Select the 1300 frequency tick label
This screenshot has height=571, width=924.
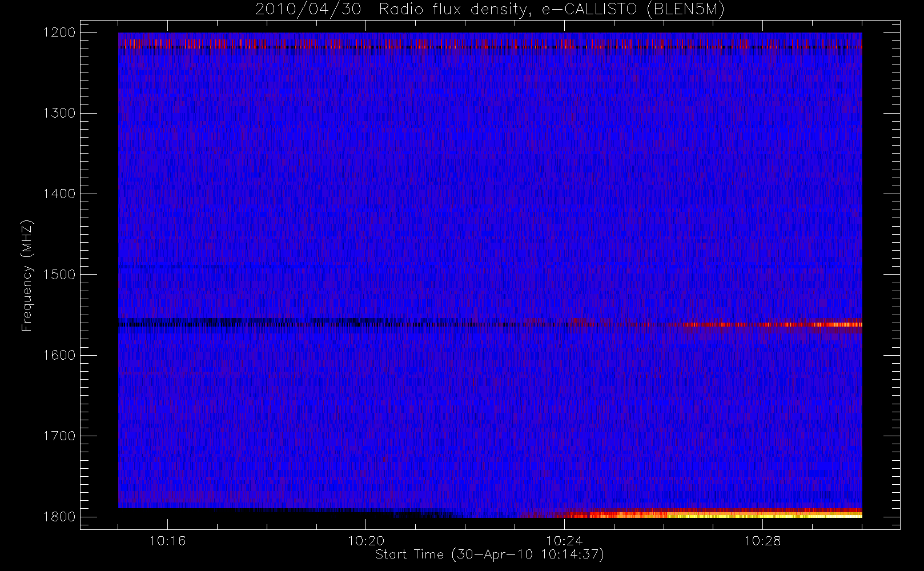[x=59, y=113]
